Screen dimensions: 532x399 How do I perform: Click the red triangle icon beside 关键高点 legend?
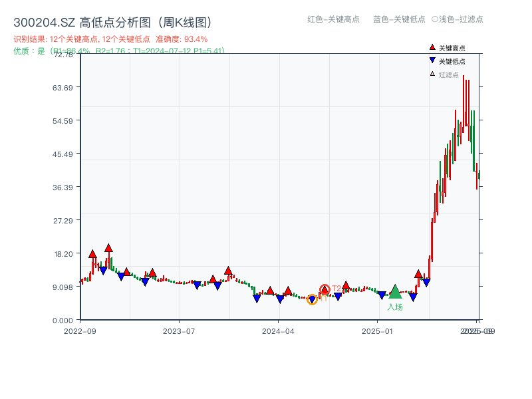click(432, 47)
